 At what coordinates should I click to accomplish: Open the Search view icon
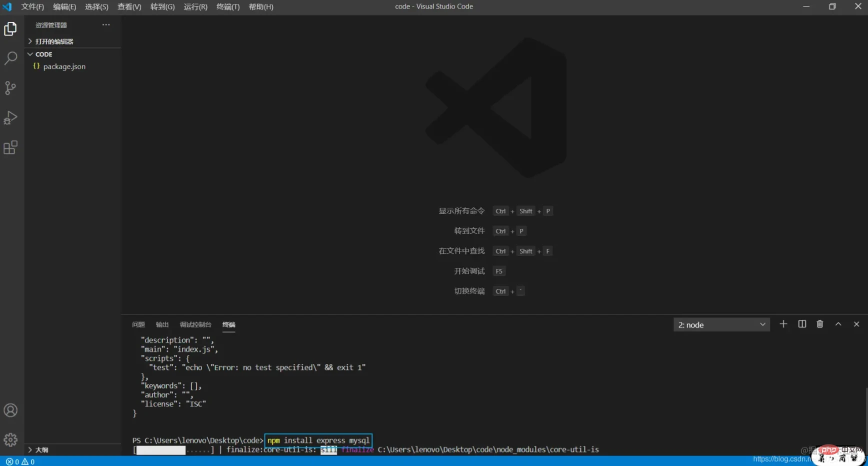pyautogui.click(x=10, y=58)
